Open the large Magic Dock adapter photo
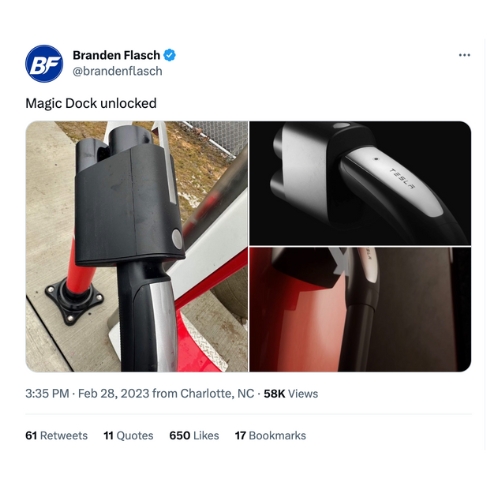The image size is (500, 500). coord(137,246)
